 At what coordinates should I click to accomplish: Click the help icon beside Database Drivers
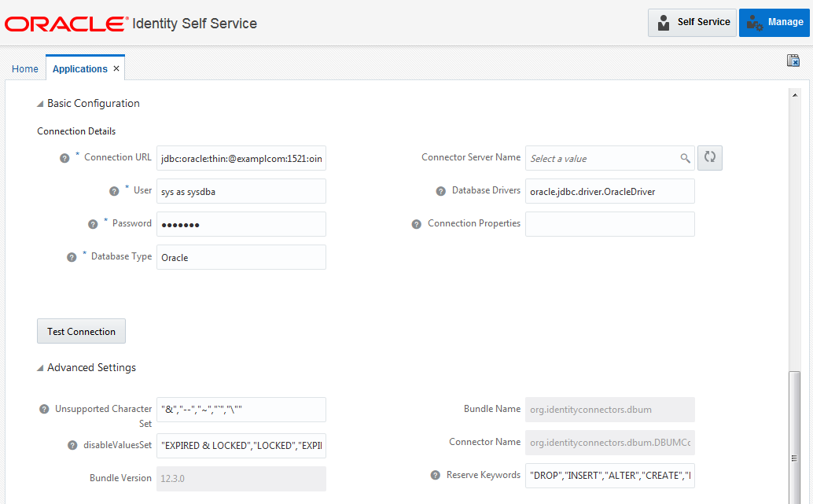440,190
